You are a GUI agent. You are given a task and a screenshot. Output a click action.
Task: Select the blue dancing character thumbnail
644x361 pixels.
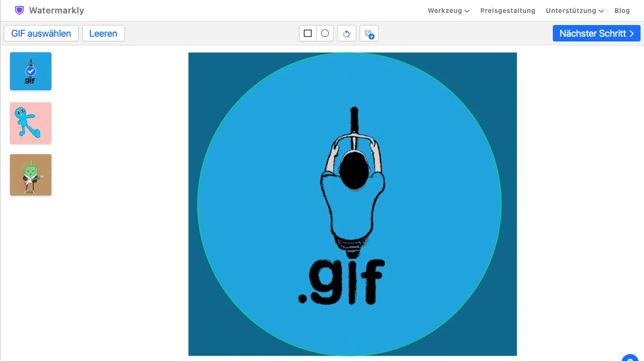click(x=30, y=123)
